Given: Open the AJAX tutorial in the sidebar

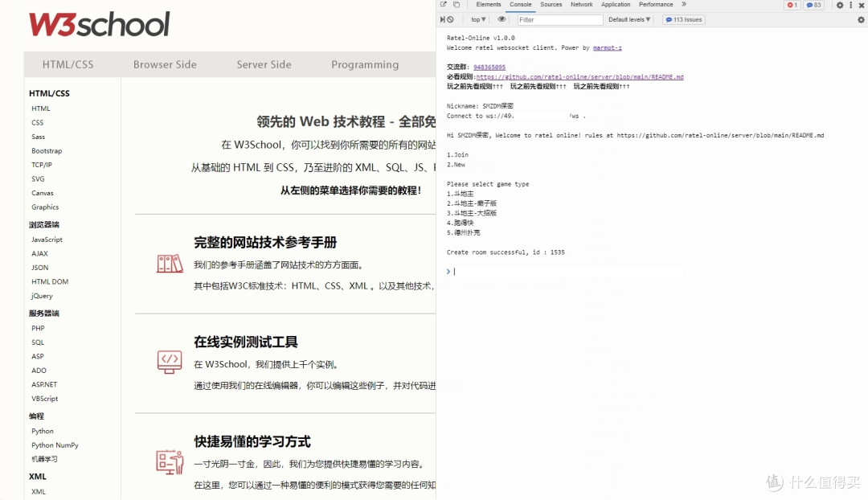Looking at the screenshot, I should coord(39,253).
